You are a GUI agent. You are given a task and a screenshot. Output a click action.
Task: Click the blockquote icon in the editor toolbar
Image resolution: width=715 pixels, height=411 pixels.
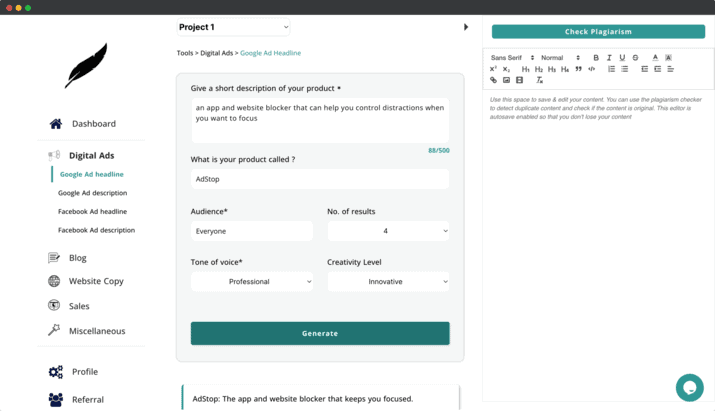578,69
